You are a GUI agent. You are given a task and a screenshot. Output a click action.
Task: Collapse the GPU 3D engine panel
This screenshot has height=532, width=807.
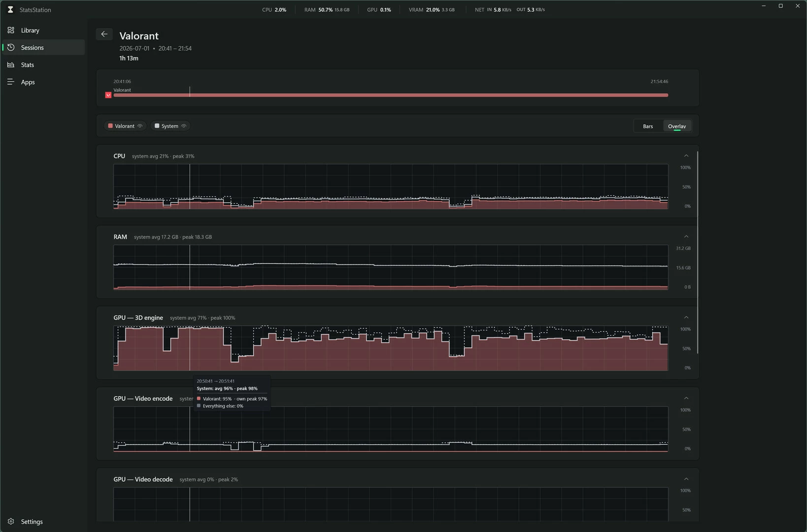tap(686, 317)
